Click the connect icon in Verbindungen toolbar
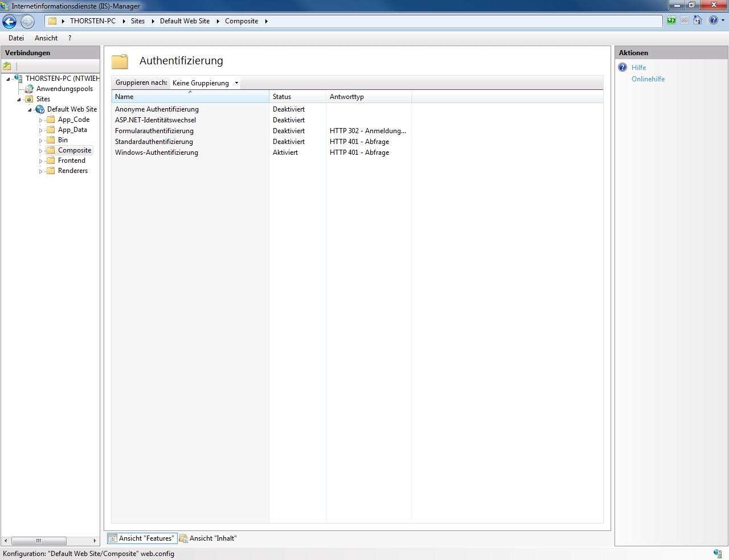 [7, 66]
